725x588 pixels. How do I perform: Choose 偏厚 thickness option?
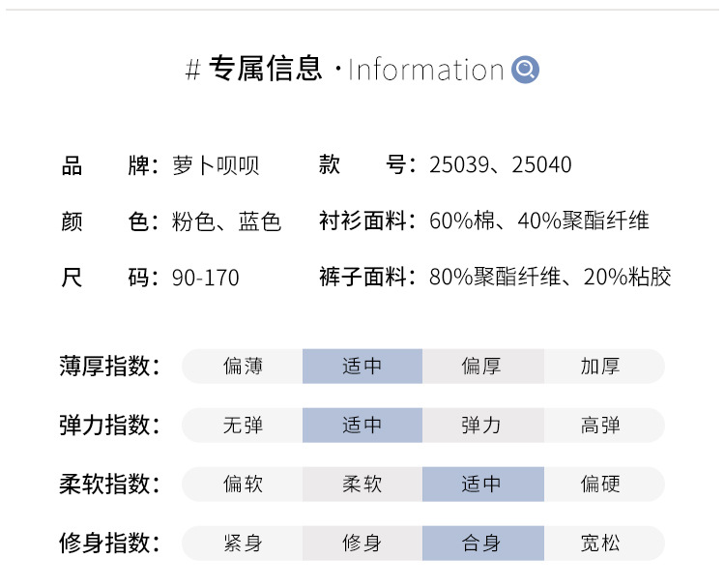(x=481, y=367)
